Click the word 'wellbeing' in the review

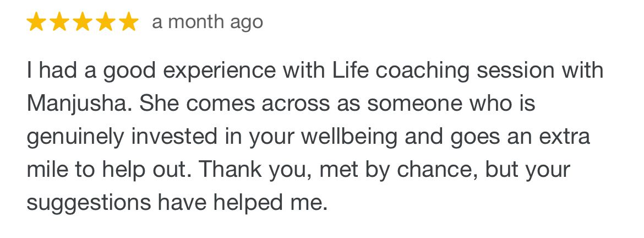pos(350,138)
